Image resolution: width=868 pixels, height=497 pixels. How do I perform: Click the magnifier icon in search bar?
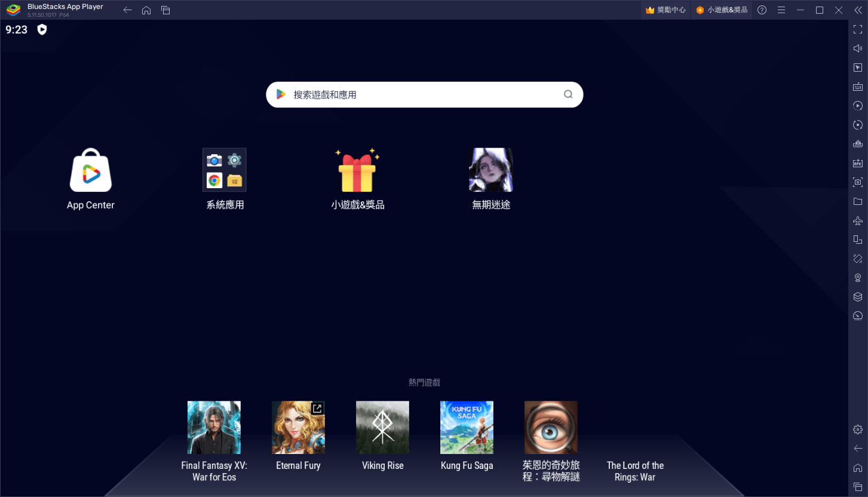point(568,94)
